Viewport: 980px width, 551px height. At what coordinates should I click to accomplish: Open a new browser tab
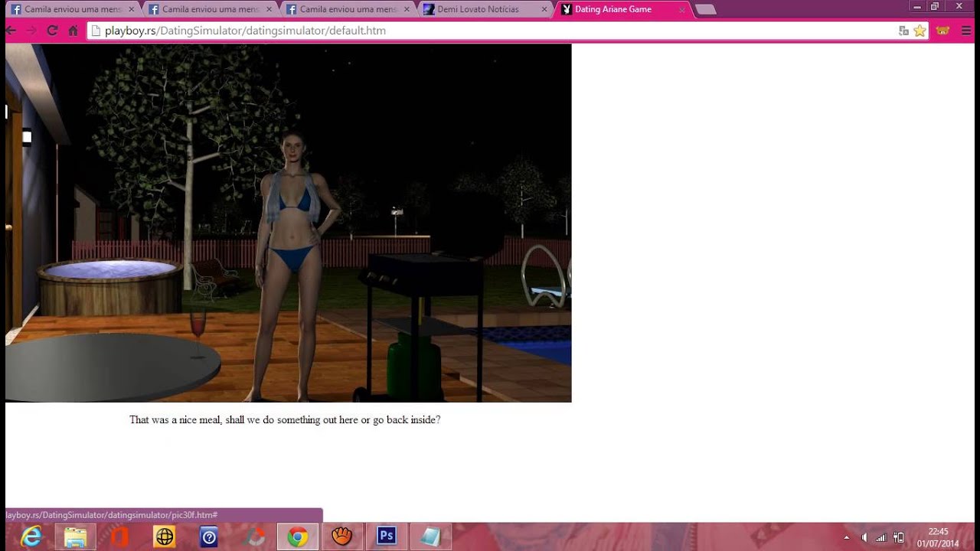(x=706, y=10)
